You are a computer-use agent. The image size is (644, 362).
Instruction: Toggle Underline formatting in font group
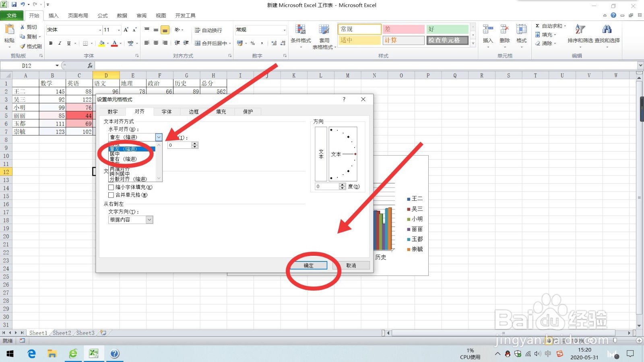coord(69,43)
